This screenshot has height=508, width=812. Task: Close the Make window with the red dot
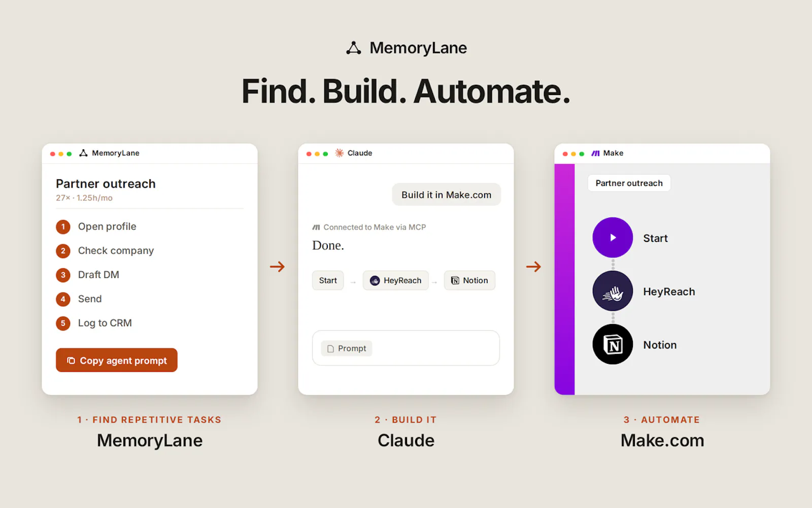565,153
